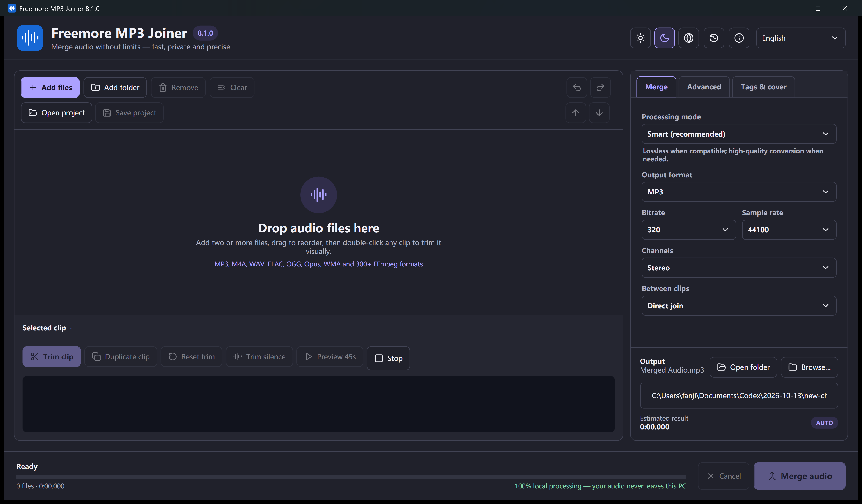This screenshot has width=862, height=504.
Task: Click Open project button
Action: 56,113
